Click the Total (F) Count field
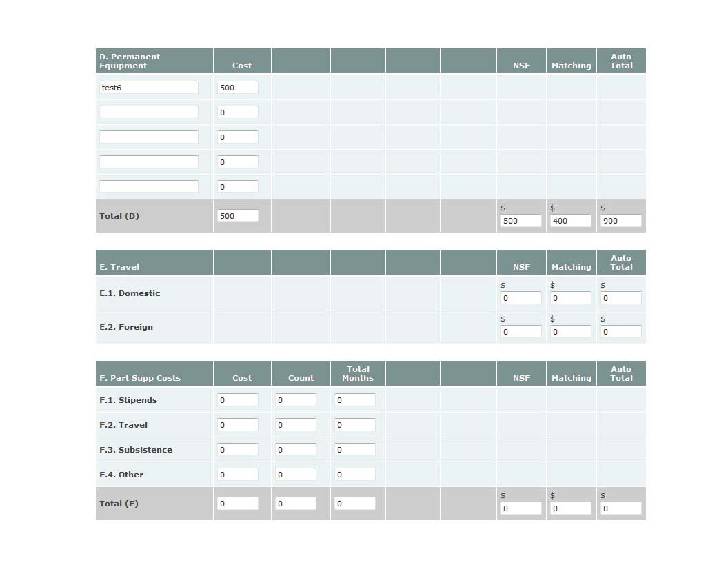This screenshot has height=563, width=728. (295, 504)
